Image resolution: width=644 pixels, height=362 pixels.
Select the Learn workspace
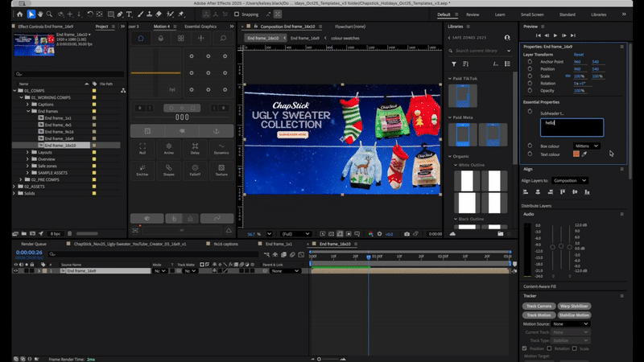click(x=500, y=14)
